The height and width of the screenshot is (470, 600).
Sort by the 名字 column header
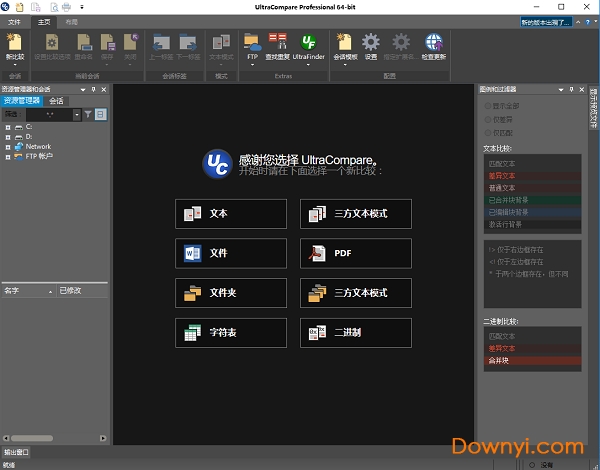point(29,291)
